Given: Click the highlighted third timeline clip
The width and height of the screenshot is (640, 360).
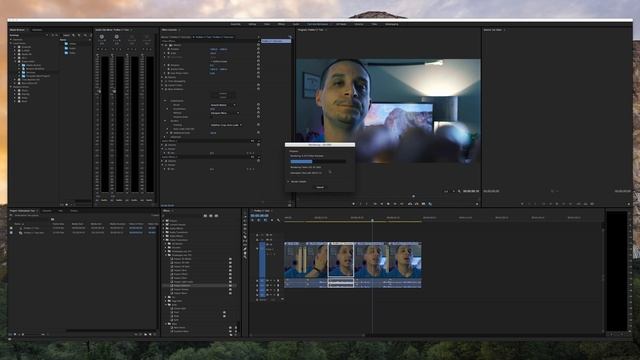Looking at the screenshot, I should pyautogui.click(x=341, y=260).
